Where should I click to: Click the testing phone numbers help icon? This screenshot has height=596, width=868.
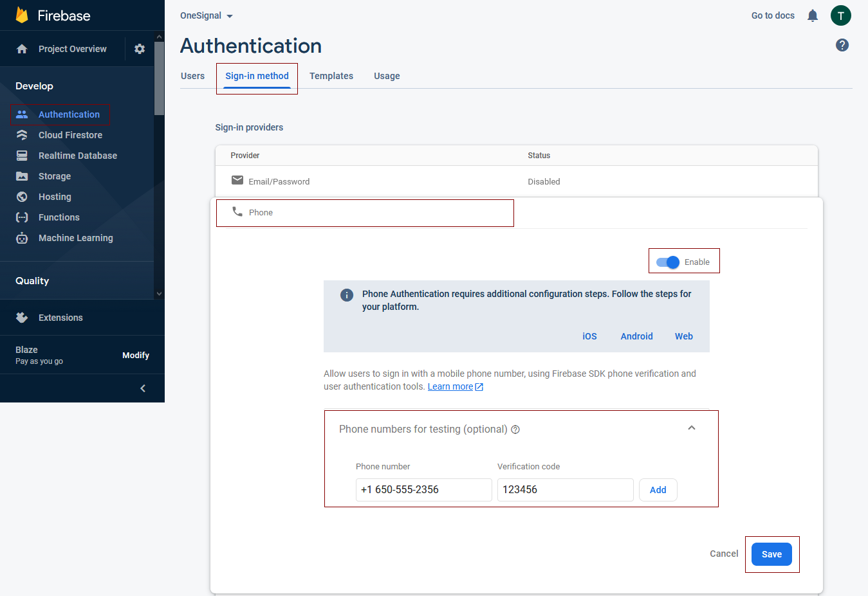[x=515, y=429]
